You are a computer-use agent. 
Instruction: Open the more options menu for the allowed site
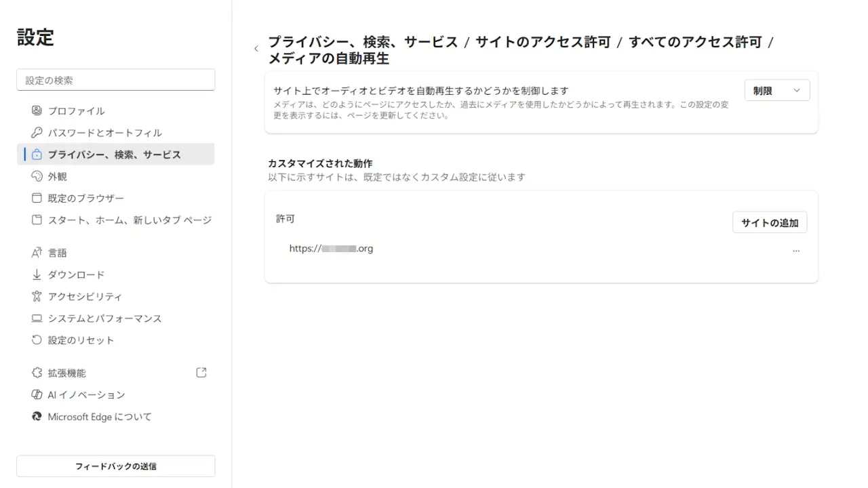(795, 250)
